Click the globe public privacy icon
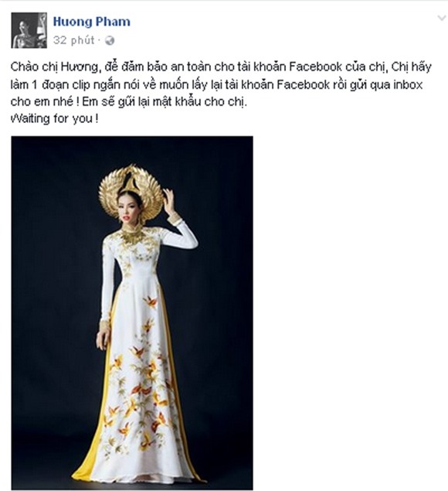The width and height of the screenshot is (448, 491). [x=110, y=41]
